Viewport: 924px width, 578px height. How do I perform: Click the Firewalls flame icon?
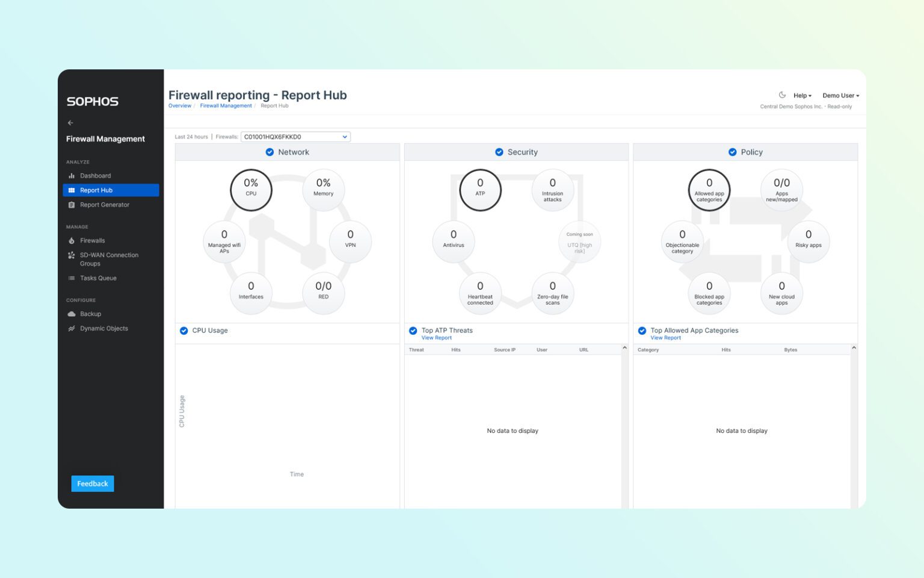point(71,240)
